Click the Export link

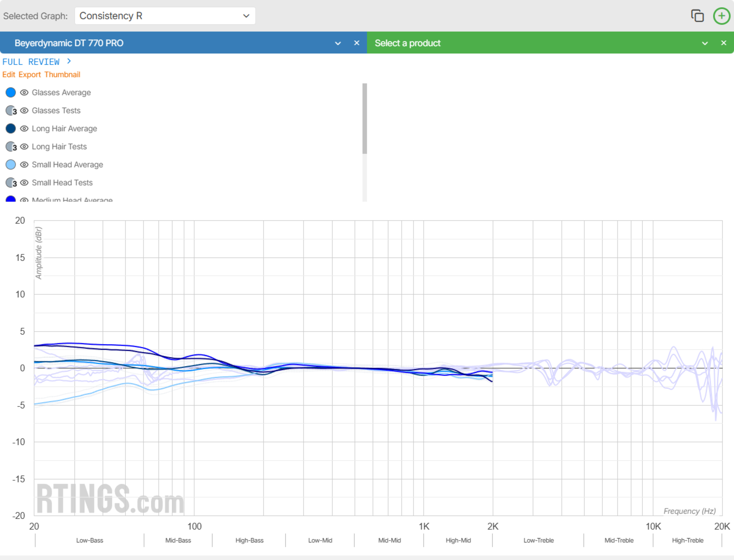(30, 74)
